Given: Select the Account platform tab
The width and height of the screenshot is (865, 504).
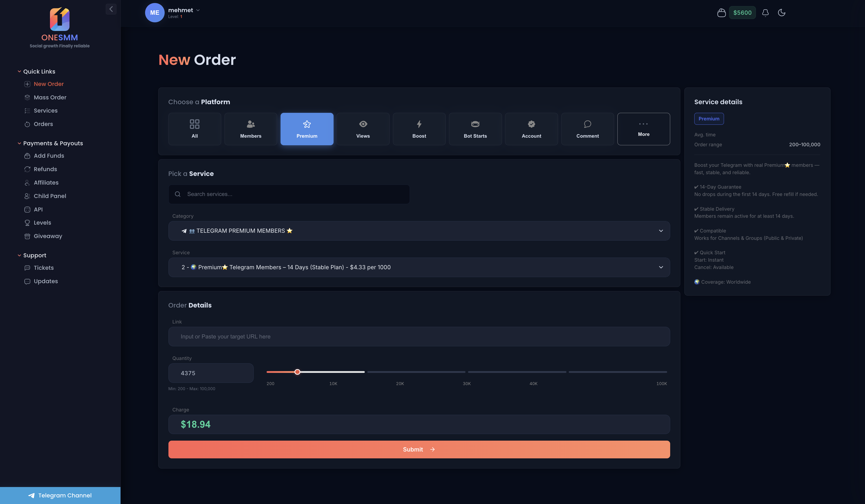Looking at the screenshot, I should (531, 129).
